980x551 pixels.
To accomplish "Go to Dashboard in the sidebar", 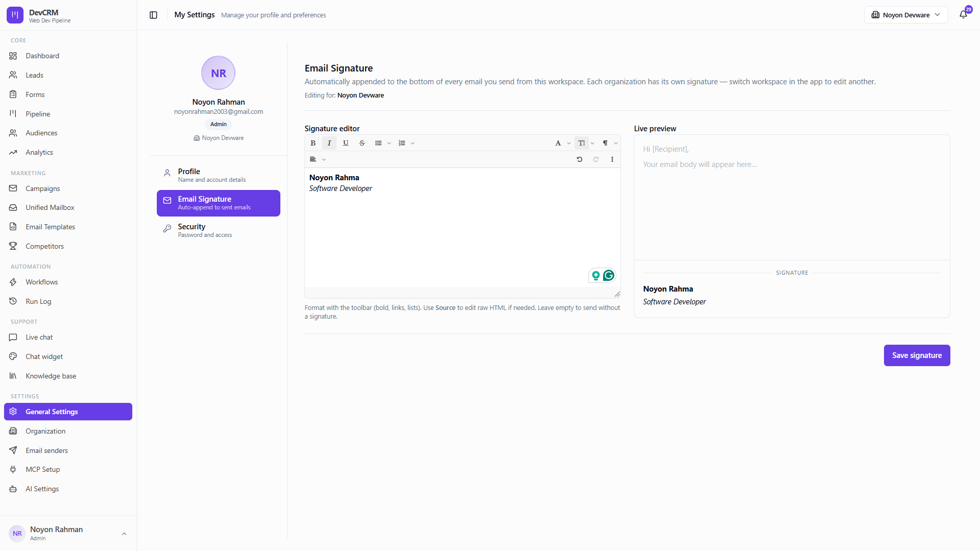I will pyautogui.click(x=68, y=56).
